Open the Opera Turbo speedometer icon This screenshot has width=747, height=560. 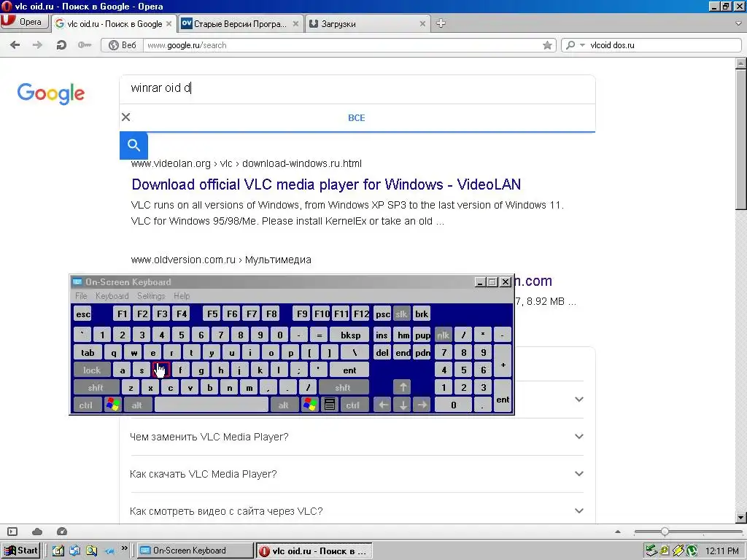click(62, 532)
